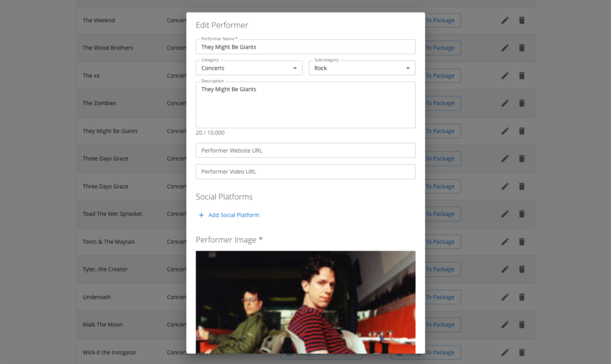This screenshot has width=611, height=364.
Task: Open Underoath editor with pencil icon
Action: click(505, 297)
